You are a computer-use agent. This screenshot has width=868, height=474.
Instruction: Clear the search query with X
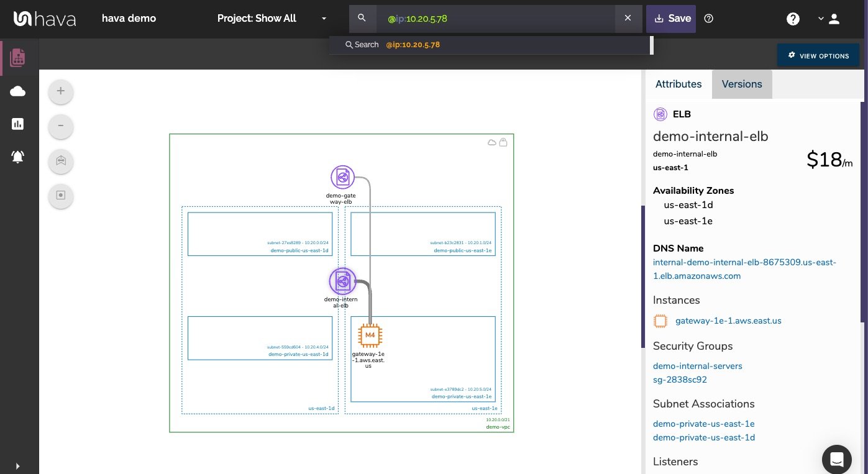click(x=628, y=19)
